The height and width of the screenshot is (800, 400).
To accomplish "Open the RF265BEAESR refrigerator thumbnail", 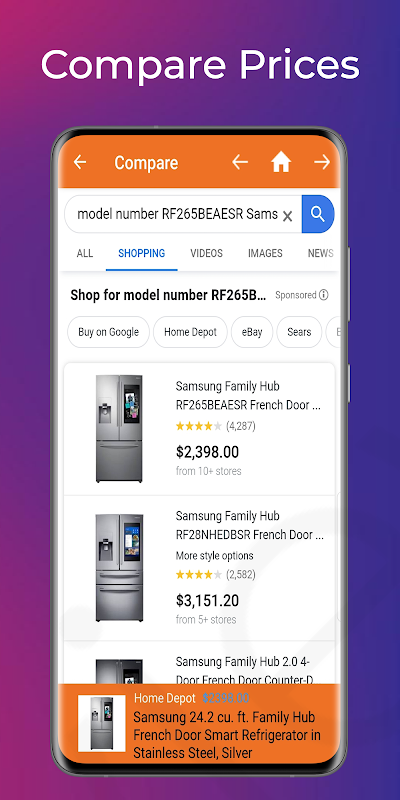I will [119, 429].
